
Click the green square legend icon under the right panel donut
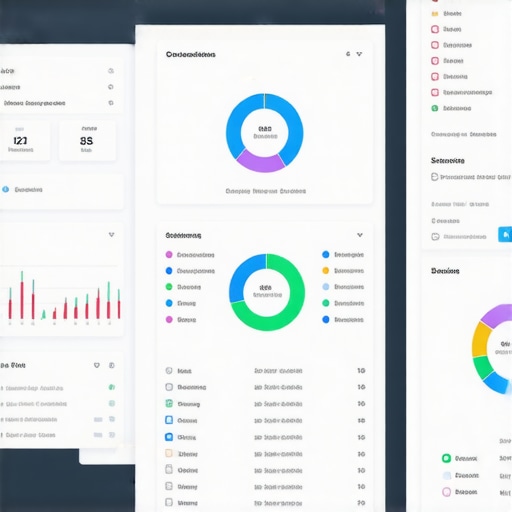pos(446,458)
